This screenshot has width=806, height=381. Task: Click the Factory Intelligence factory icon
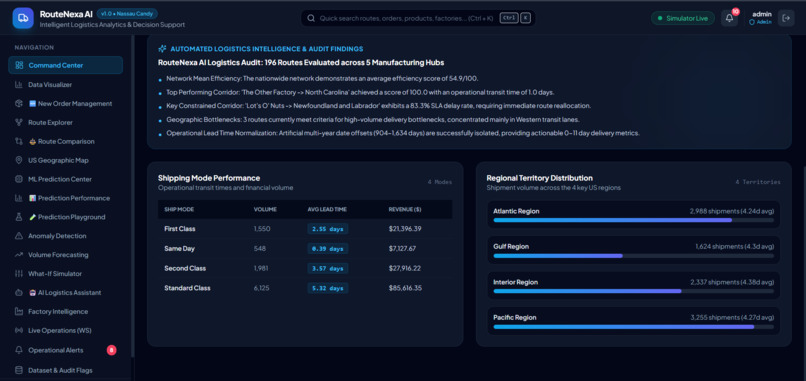[x=19, y=312]
